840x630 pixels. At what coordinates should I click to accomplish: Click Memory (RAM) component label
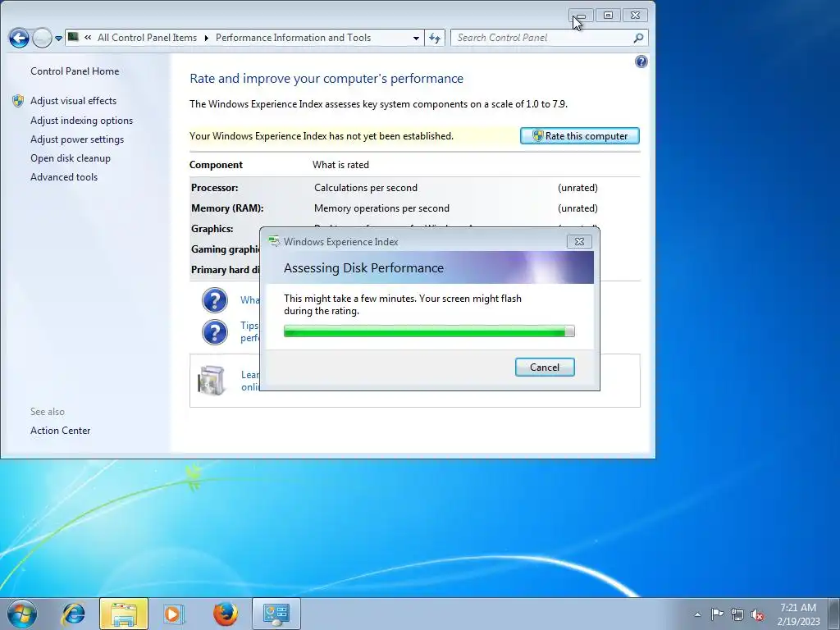[x=227, y=208]
